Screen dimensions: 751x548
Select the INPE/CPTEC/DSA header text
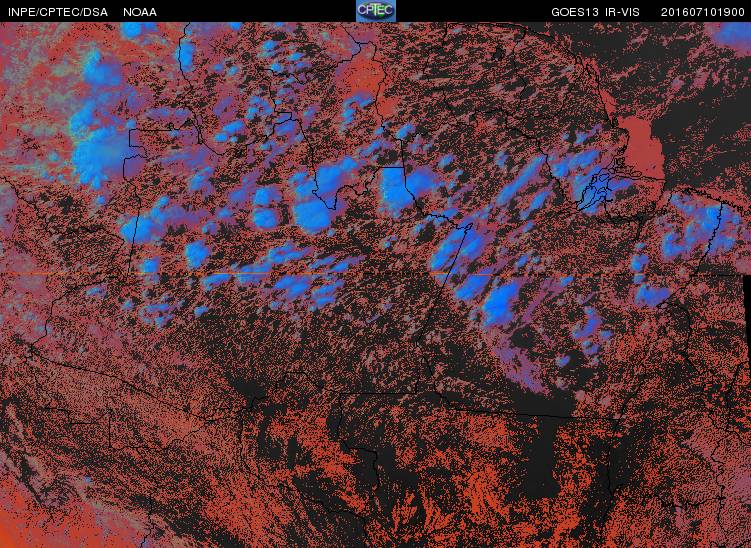(x=58, y=12)
